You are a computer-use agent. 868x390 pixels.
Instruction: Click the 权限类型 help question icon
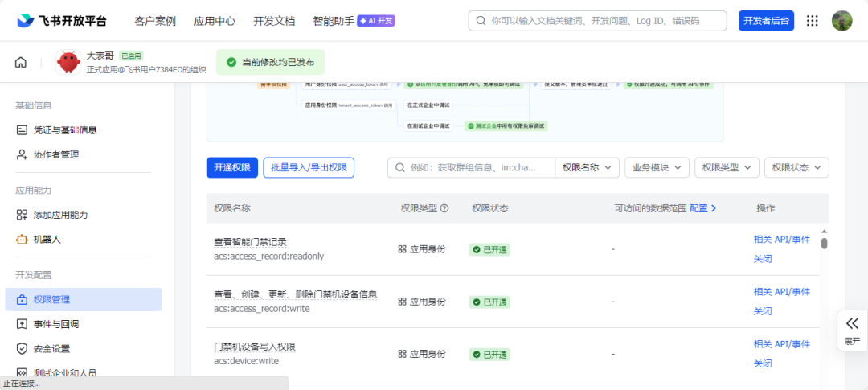point(444,208)
